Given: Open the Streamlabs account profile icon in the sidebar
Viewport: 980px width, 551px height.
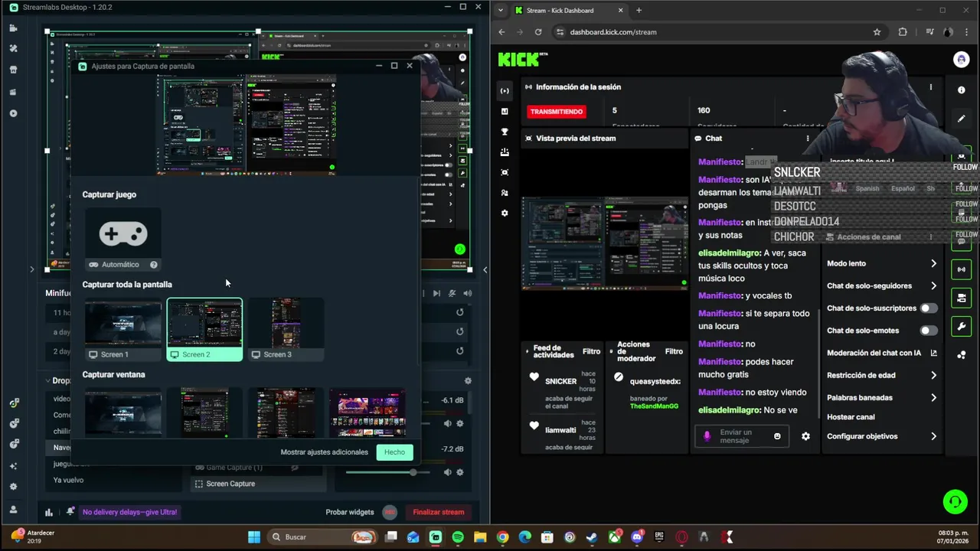Looking at the screenshot, I should click(13, 509).
